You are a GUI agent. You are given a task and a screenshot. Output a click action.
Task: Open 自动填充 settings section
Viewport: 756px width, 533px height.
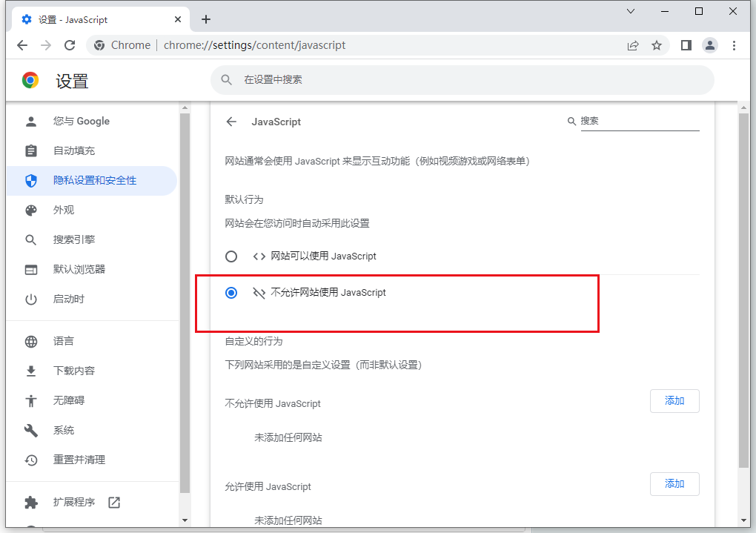click(x=92, y=151)
